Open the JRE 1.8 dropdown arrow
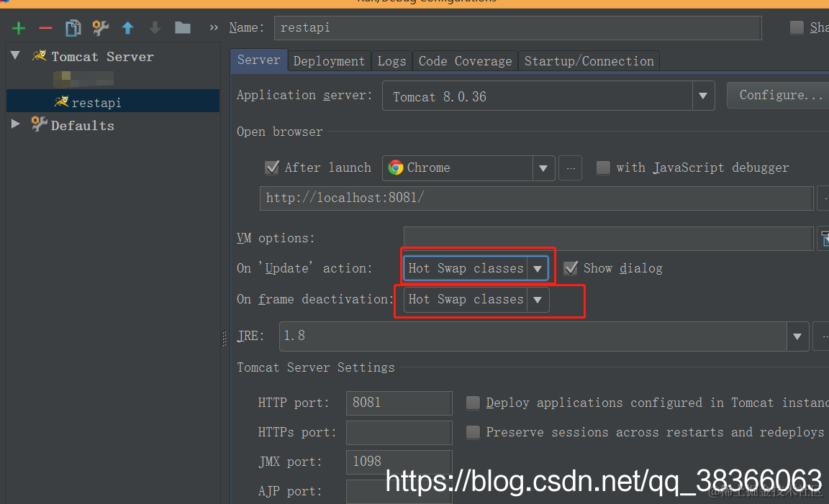 tap(797, 336)
